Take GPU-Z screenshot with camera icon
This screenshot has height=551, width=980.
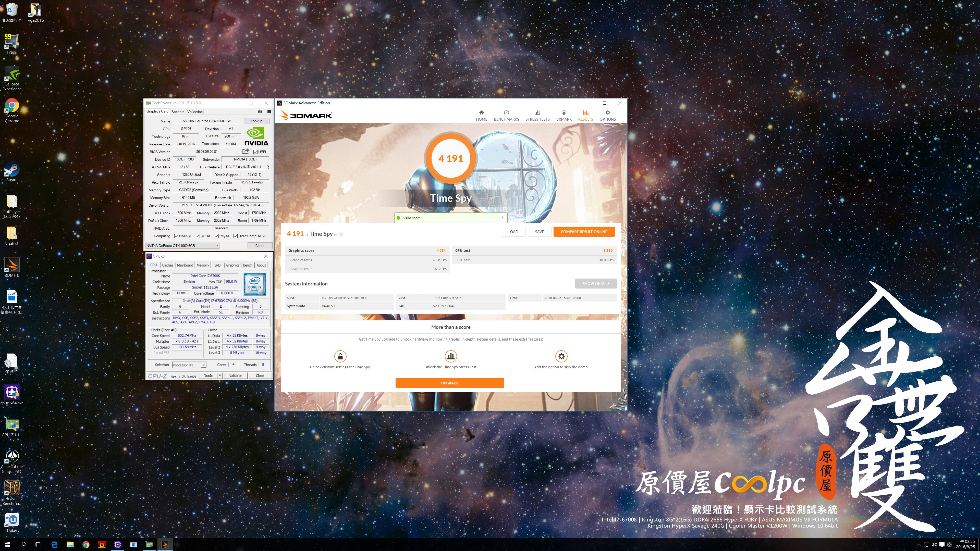[x=260, y=112]
